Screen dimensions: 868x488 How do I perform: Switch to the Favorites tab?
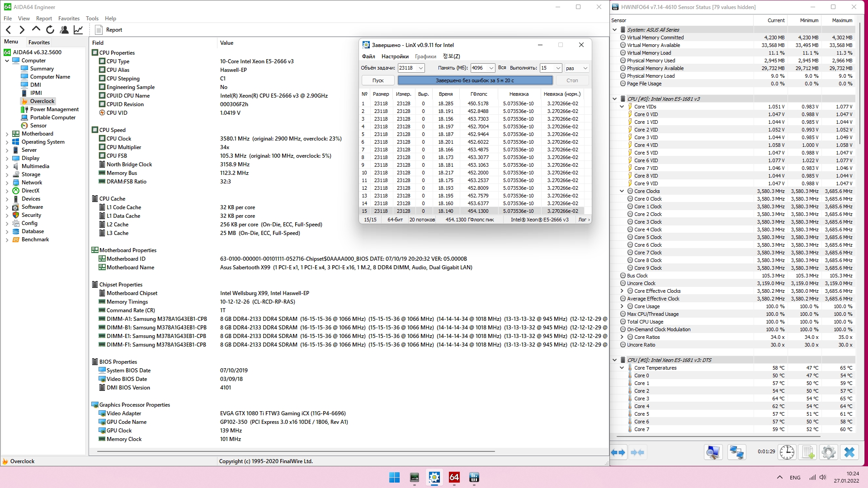coord(39,42)
